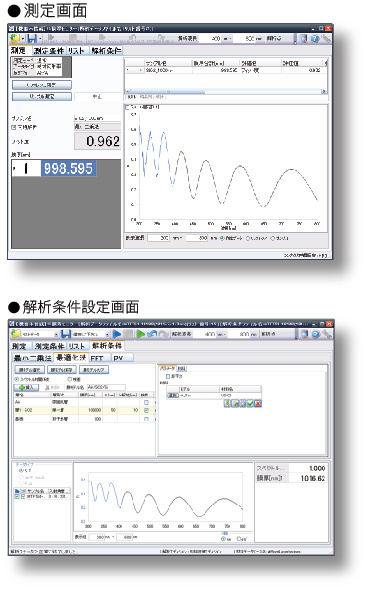Click blue play arrow in analysis settings toolbar
367x590 pixels.
tap(117, 334)
